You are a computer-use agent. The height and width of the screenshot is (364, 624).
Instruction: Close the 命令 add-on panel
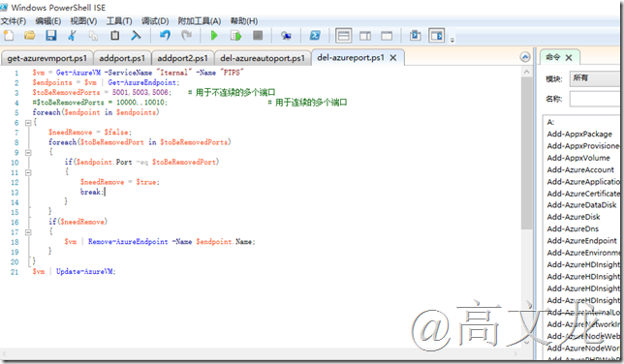[x=569, y=58]
